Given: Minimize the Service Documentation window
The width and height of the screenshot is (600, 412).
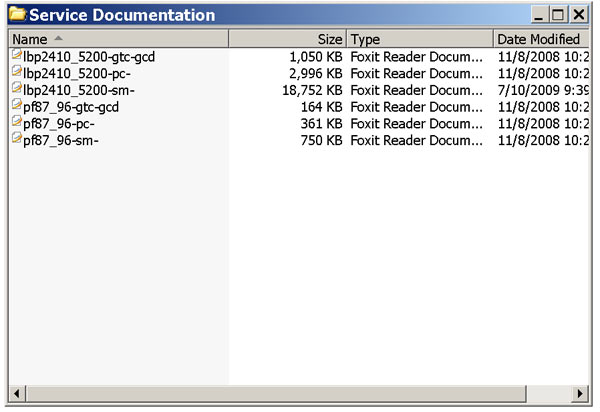Looking at the screenshot, I should click(539, 15).
